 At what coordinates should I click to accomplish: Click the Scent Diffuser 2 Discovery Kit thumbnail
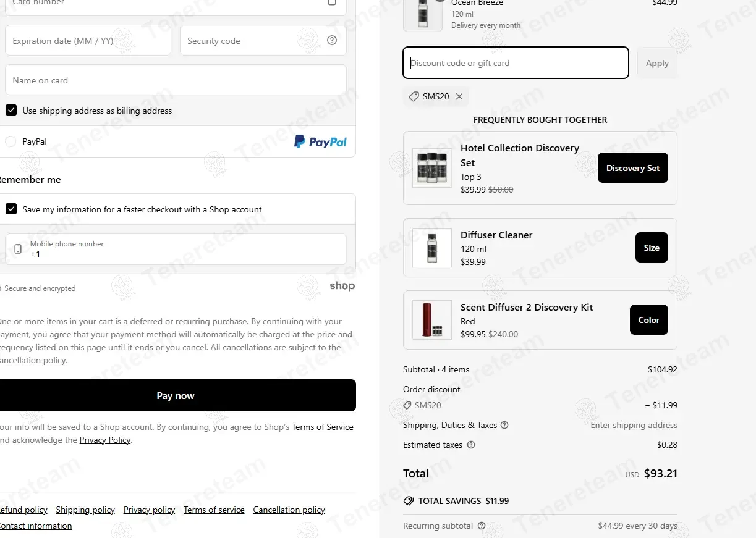point(431,320)
